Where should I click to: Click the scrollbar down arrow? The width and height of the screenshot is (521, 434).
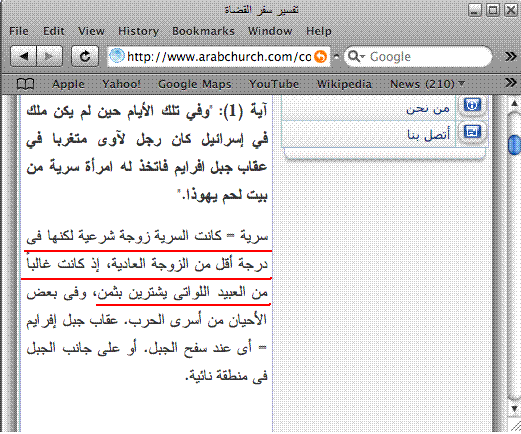pos(514,408)
